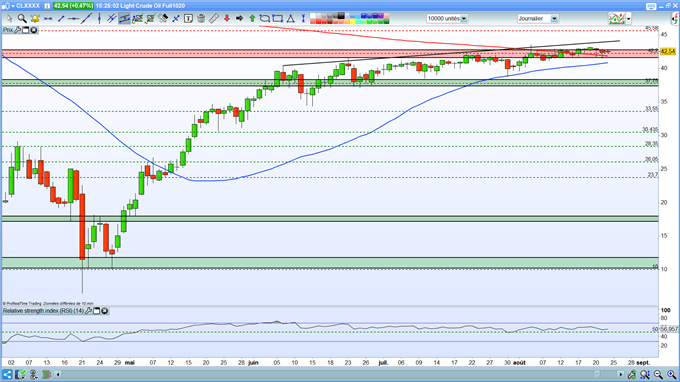
Task: Select the segment drawing tool
Action: coord(61,19)
